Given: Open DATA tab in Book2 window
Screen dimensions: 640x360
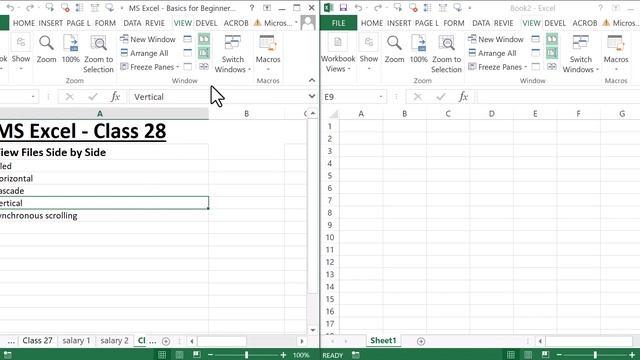Looking at the screenshot, I should pos(481,23).
